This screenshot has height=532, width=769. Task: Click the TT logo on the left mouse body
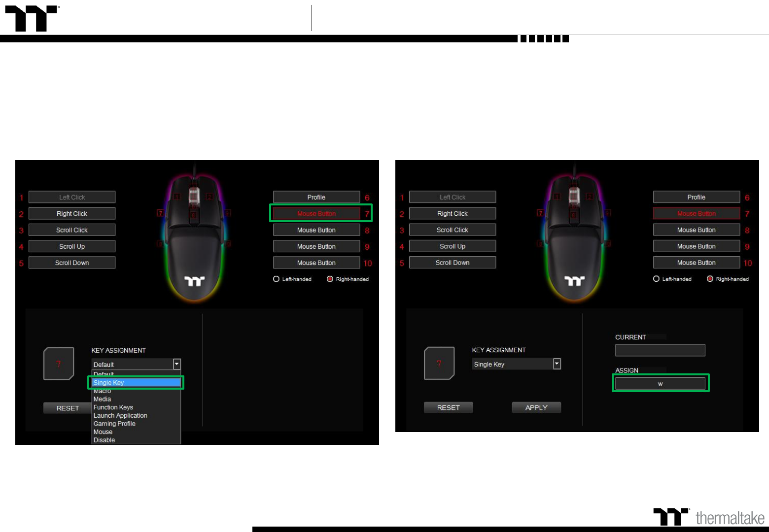click(x=194, y=281)
